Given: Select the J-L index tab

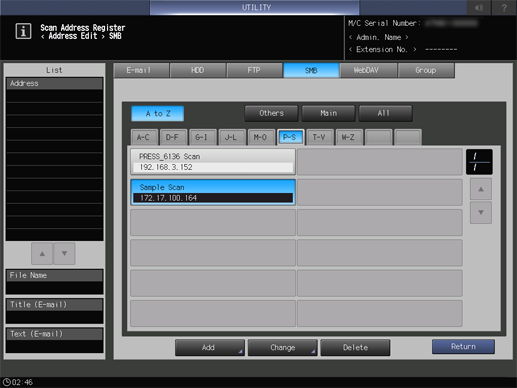Looking at the screenshot, I should pos(231,137).
